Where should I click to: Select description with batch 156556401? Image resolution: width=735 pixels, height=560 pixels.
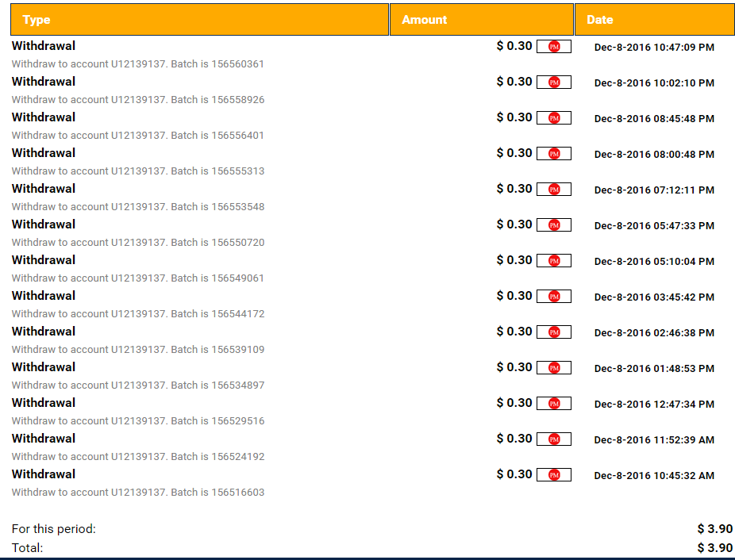point(138,135)
